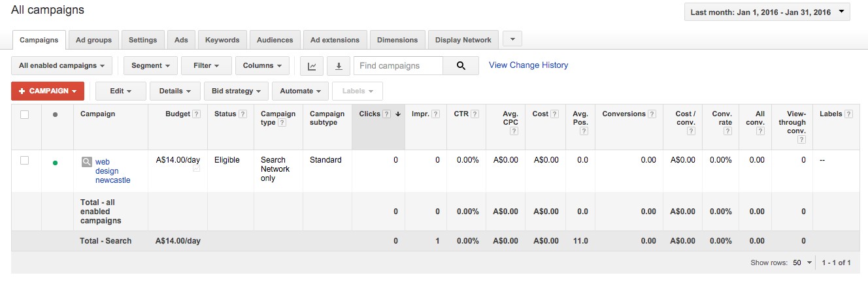Viewport: 868px width, 288px height.
Task: Open Campaign type help icon
Action: click(282, 123)
